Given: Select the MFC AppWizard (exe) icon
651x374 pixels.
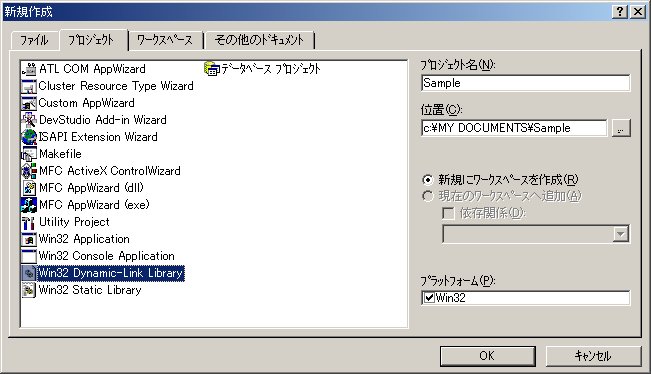Looking at the screenshot, I should [x=29, y=205].
